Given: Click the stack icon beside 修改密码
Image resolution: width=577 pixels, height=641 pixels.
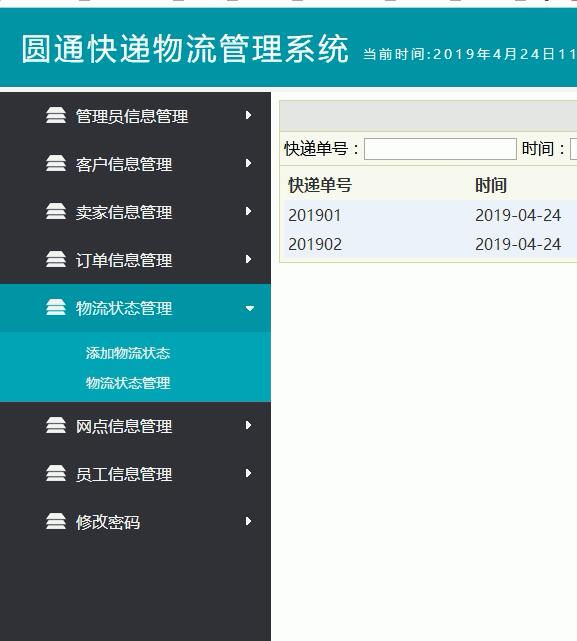Looking at the screenshot, I should (56, 521).
